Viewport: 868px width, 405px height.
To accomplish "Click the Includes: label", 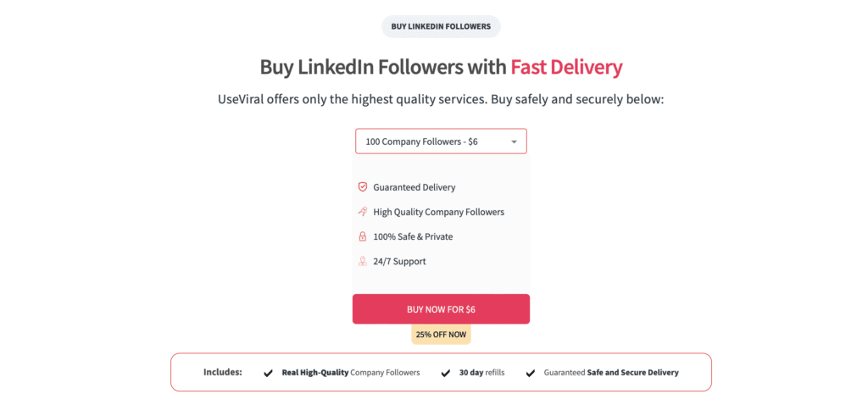I will point(223,372).
